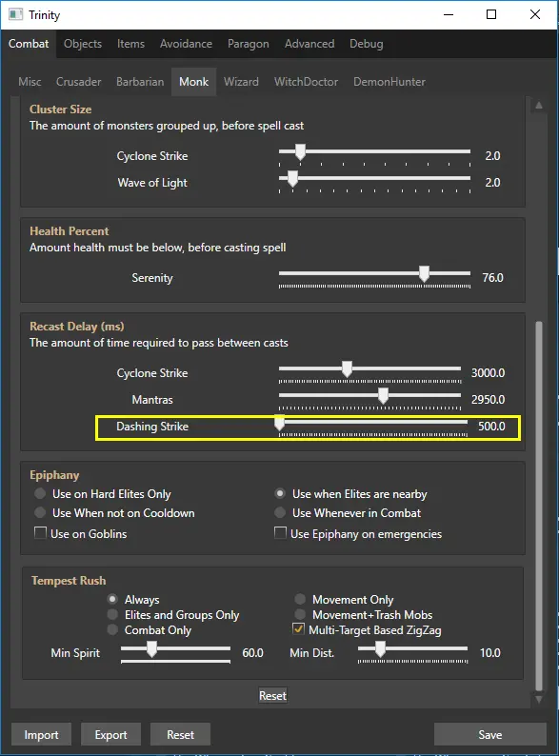Click the scrollbar up arrow
559x756 pixels.
[x=539, y=105]
